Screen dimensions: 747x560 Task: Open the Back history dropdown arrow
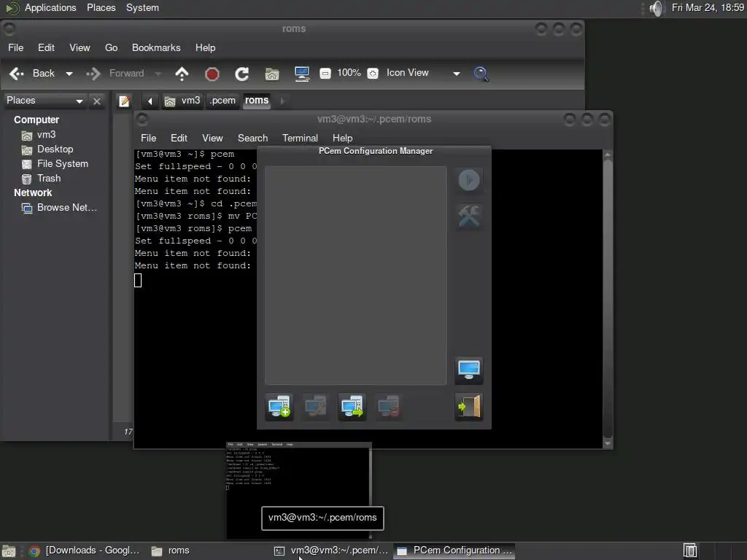(69, 74)
